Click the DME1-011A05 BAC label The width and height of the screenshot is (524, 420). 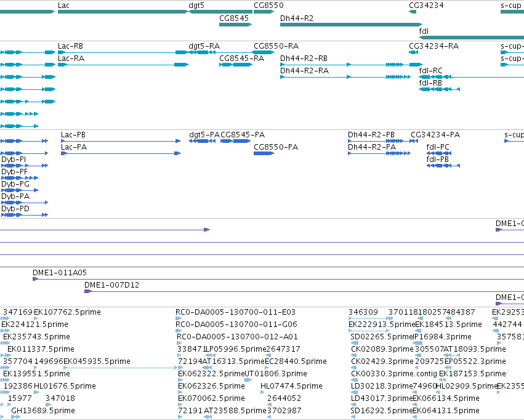(x=60, y=273)
